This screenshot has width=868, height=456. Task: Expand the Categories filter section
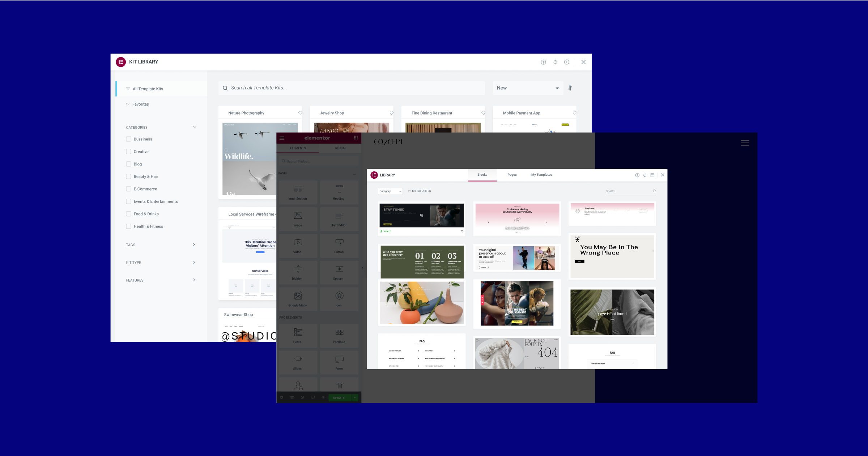tap(195, 127)
